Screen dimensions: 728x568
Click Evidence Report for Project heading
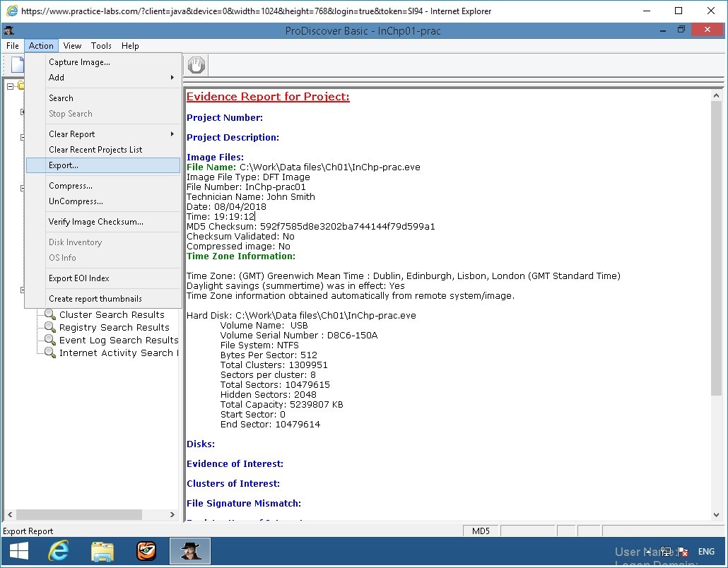[x=268, y=97]
